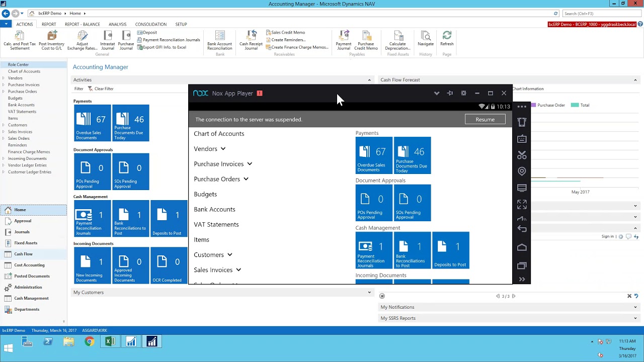Open Calc. and Post Tax Settlement action

[x=20, y=40]
